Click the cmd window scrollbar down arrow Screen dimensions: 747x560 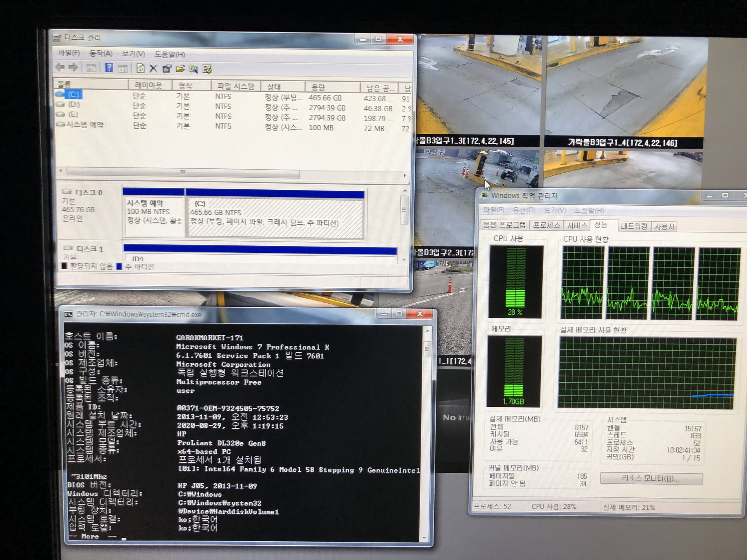point(424,538)
